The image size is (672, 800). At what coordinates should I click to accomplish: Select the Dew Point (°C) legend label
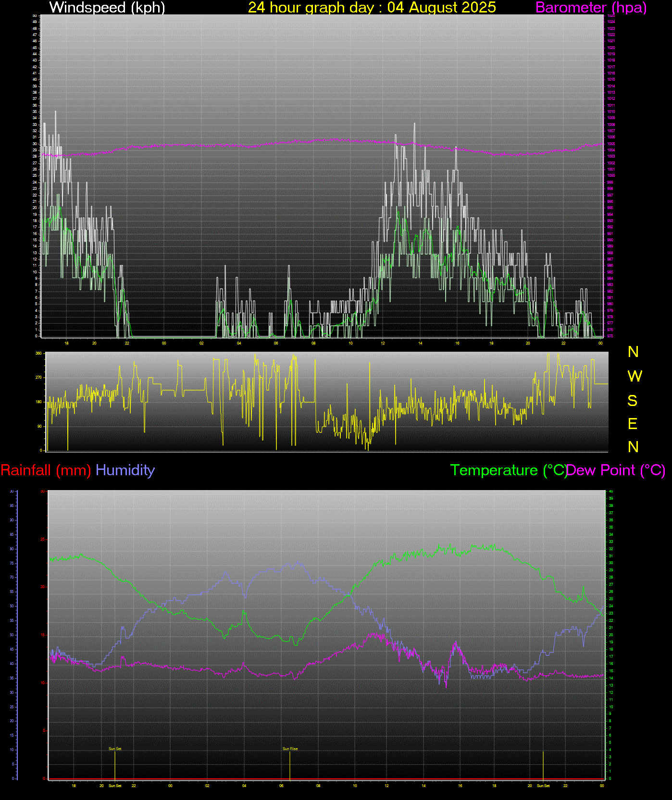pos(616,470)
